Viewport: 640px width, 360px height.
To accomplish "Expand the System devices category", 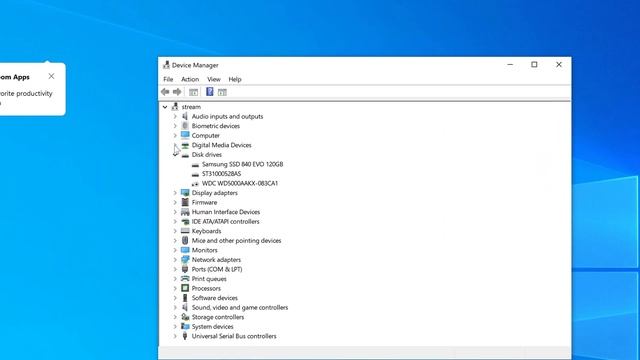I will point(175,327).
